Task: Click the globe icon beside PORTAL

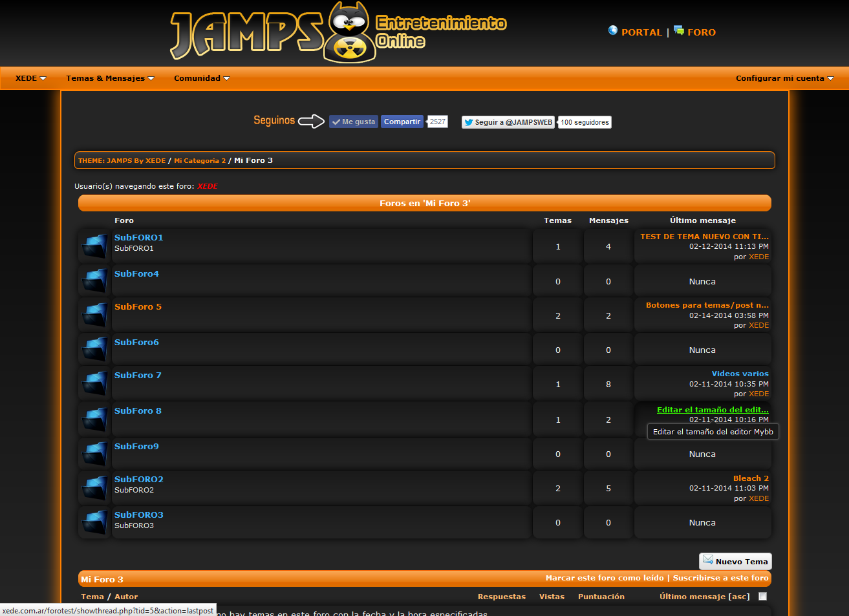Action: point(613,30)
